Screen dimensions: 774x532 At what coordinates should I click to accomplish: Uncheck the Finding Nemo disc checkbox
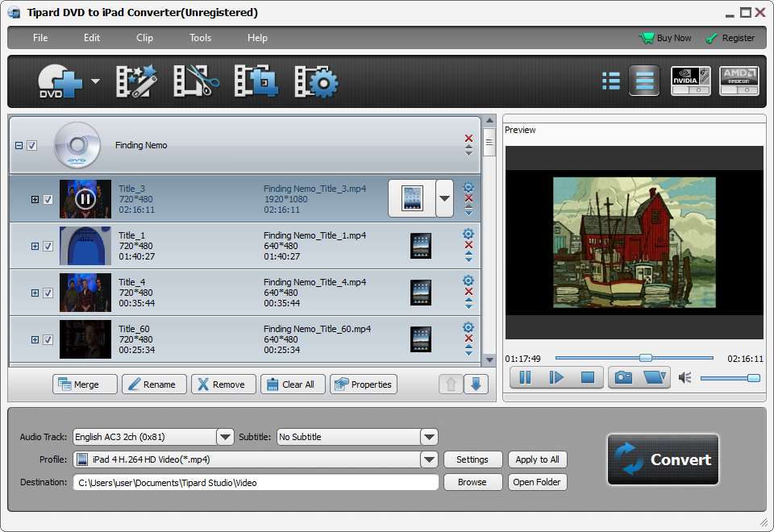(x=31, y=146)
